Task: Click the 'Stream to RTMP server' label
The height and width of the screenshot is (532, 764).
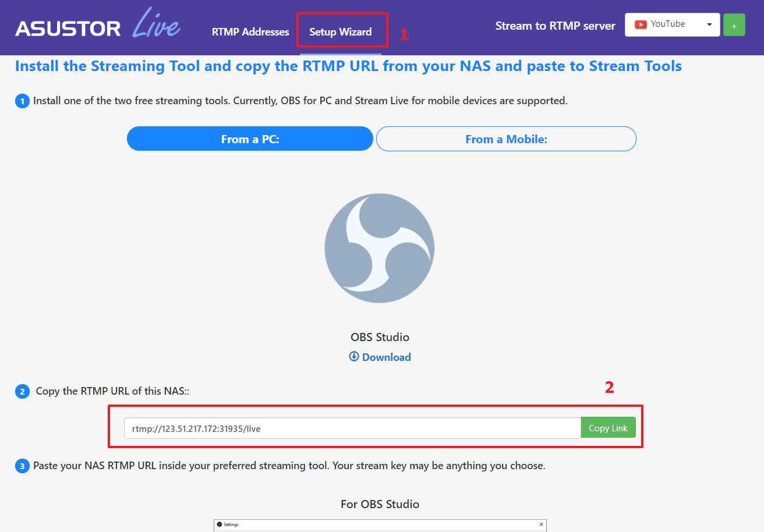Action: pyautogui.click(x=556, y=26)
